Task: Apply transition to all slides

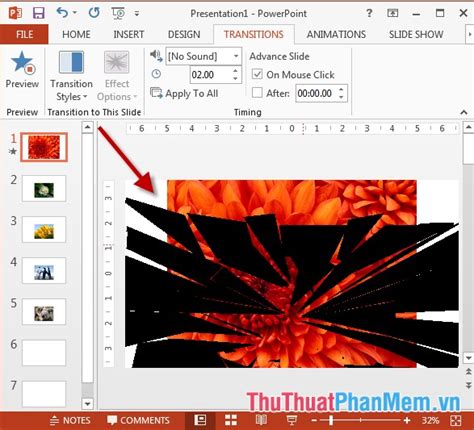Action: click(x=184, y=93)
